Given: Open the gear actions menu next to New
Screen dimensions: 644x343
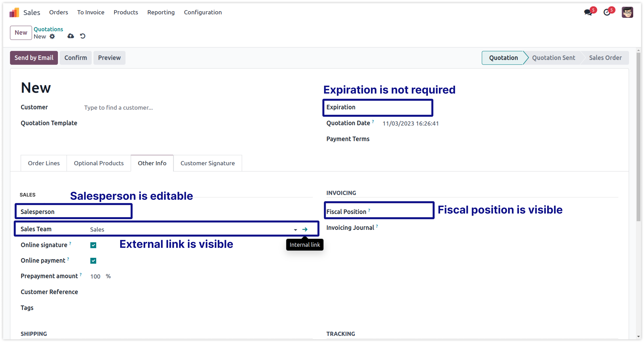Looking at the screenshot, I should (x=52, y=37).
